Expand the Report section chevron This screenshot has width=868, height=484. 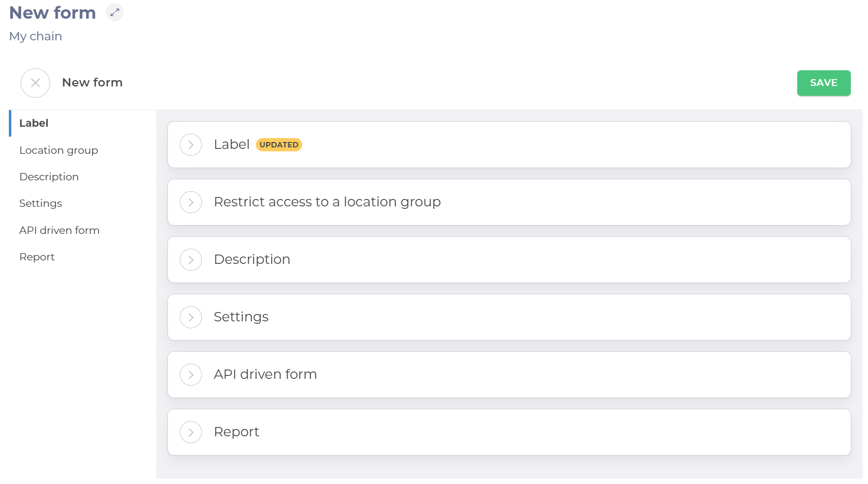191,432
